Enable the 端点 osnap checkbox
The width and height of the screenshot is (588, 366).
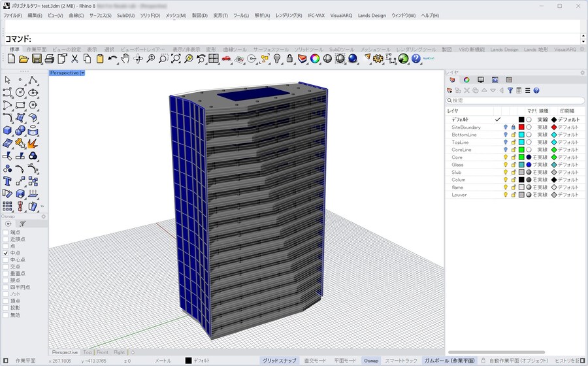click(x=6, y=232)
